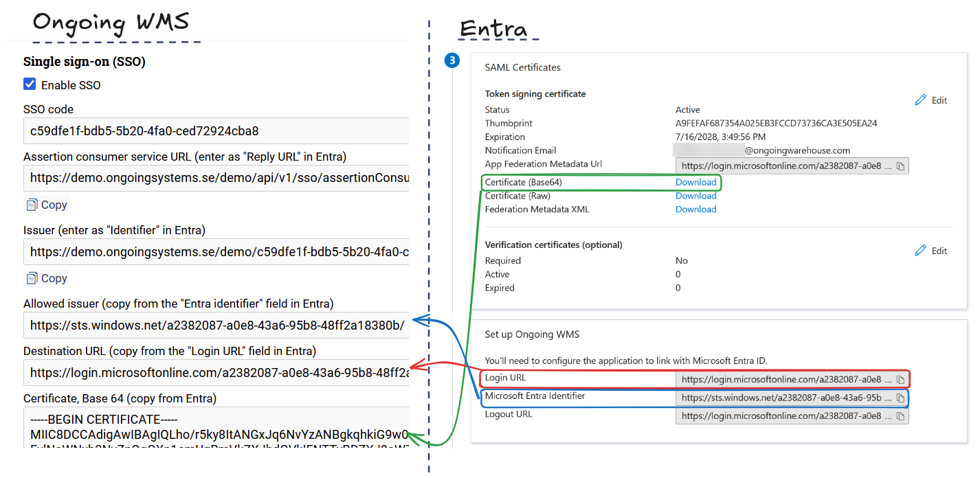
Task: Click the Certificate Base 64 text area
Action: (216, 427)
